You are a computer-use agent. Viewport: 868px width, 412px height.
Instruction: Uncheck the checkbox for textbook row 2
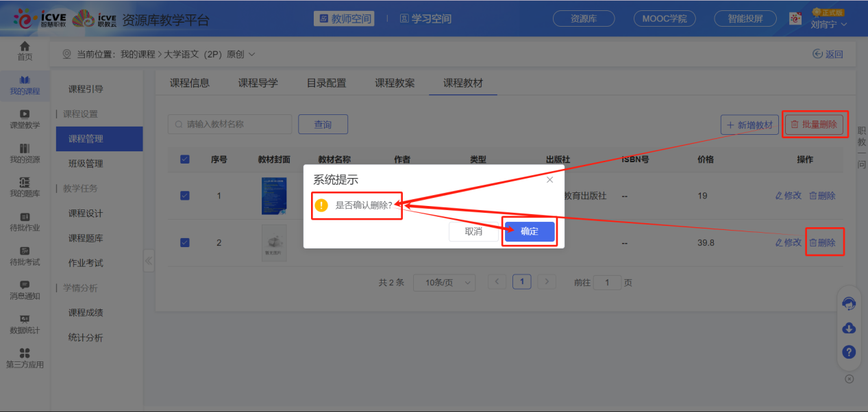[x=184, y=242]
